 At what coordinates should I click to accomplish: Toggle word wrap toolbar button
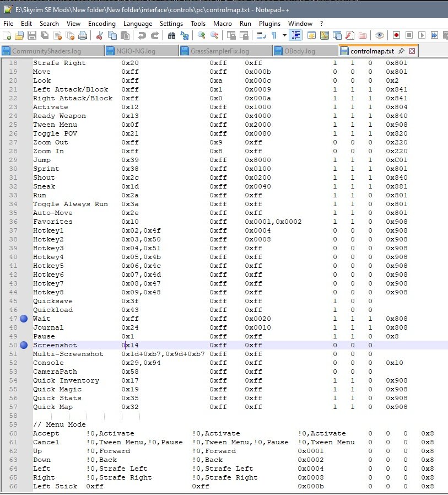(261, 35)
